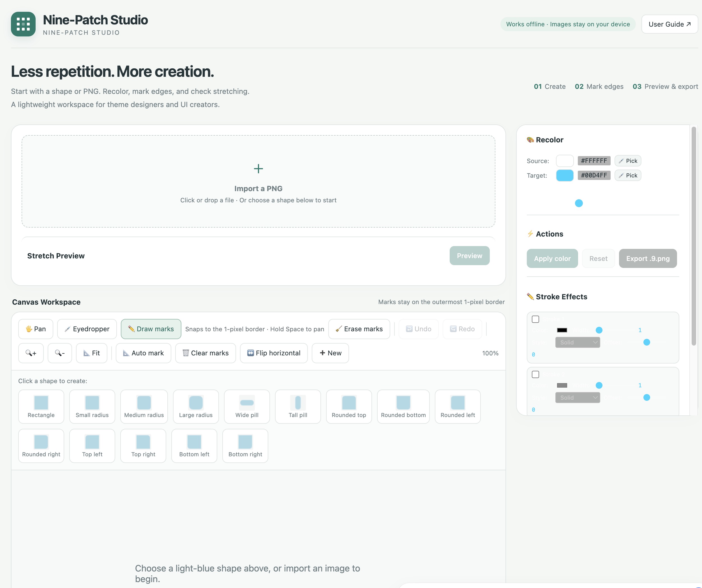Click the zoom out magnifier button
Viewport: 702px width, 588px height.
click(60, 353)
